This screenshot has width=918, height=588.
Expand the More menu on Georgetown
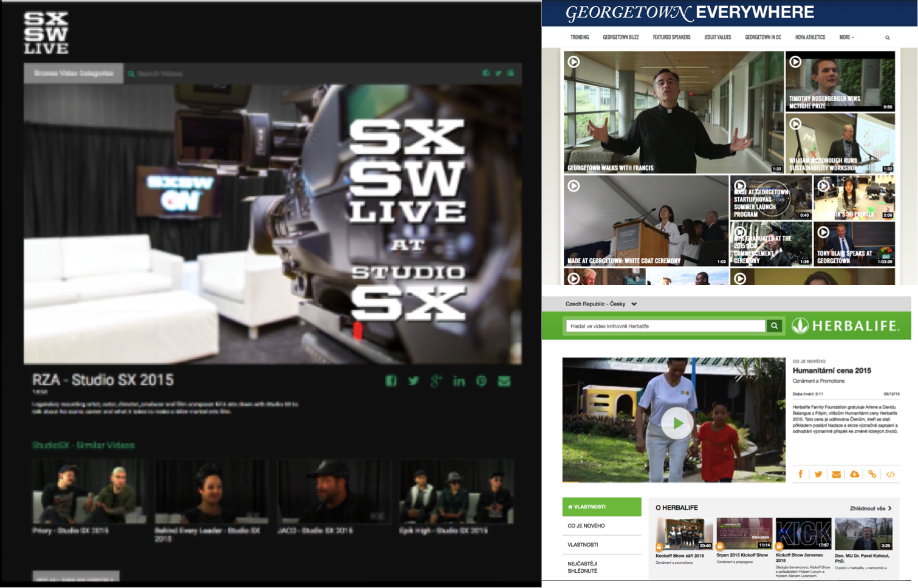coord(846,38)
